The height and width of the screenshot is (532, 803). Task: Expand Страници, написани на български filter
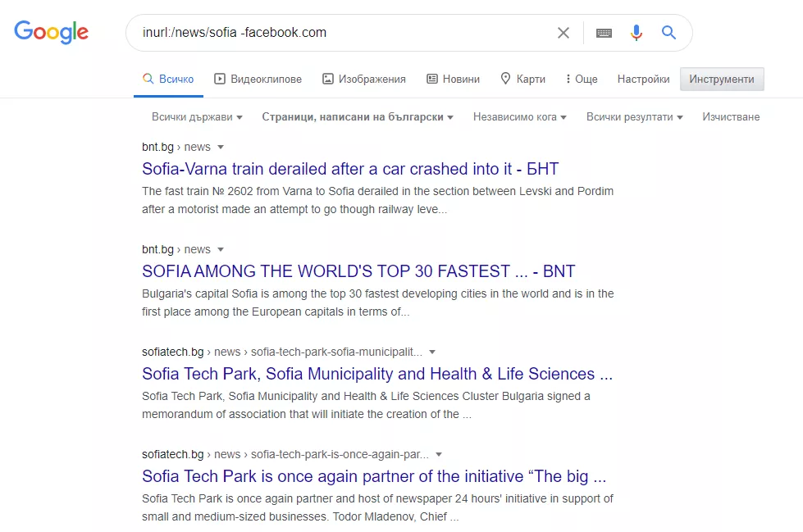pyautogui.click(x=358, y=116)
